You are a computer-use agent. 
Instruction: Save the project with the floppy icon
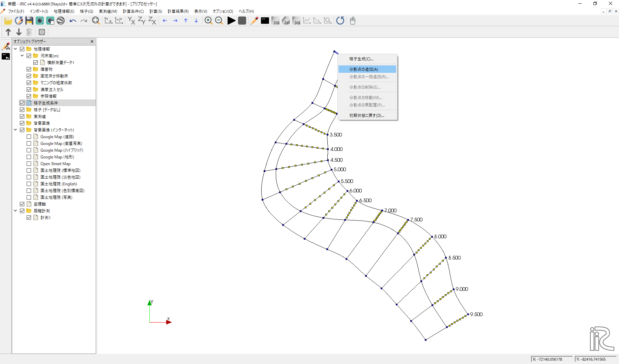[x=29, y=21]
